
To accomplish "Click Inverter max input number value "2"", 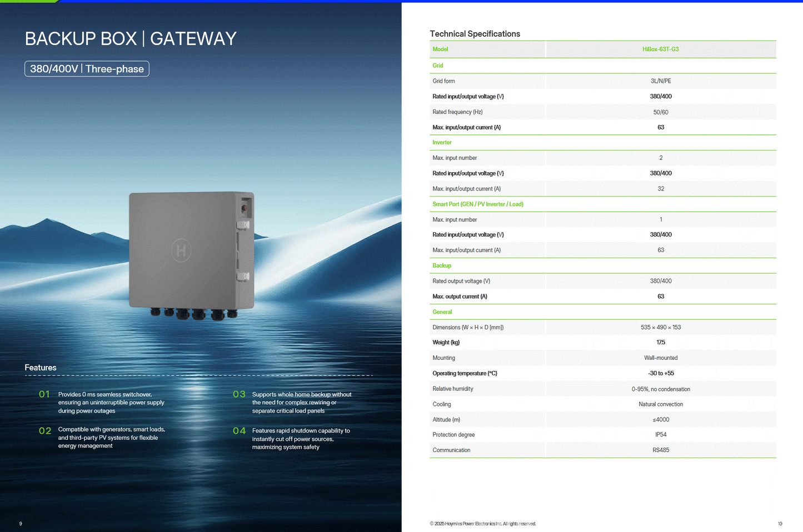I will (x=661, y=158).
